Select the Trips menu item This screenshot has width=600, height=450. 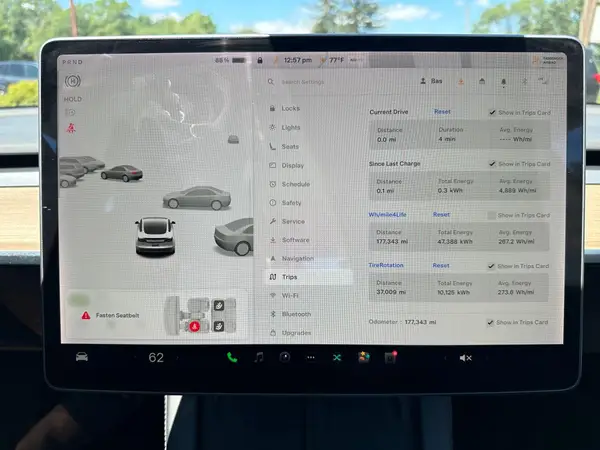309,277
